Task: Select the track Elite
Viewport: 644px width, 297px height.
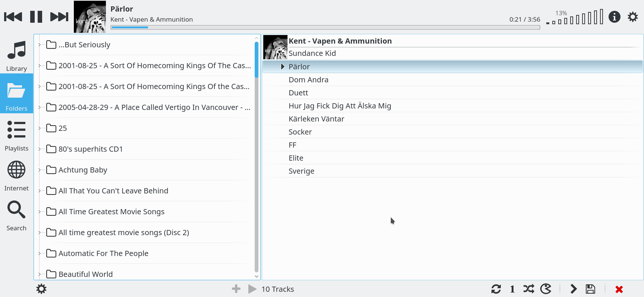Action: pyautogui.click(x=453, y=158)
